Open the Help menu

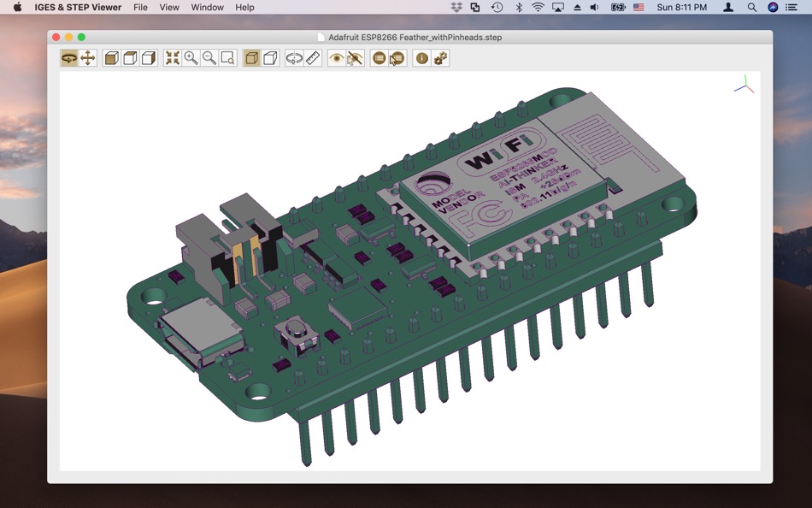pyautogui.click(x=244, y=7)
